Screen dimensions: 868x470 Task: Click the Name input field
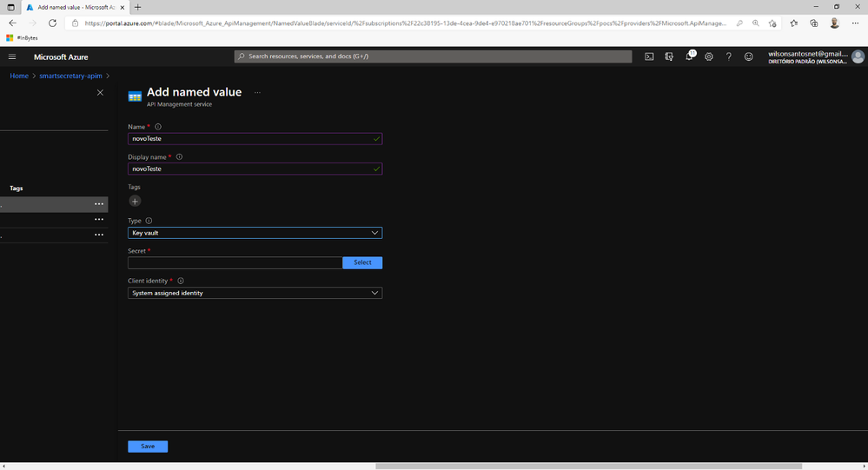tap(255, 138)
